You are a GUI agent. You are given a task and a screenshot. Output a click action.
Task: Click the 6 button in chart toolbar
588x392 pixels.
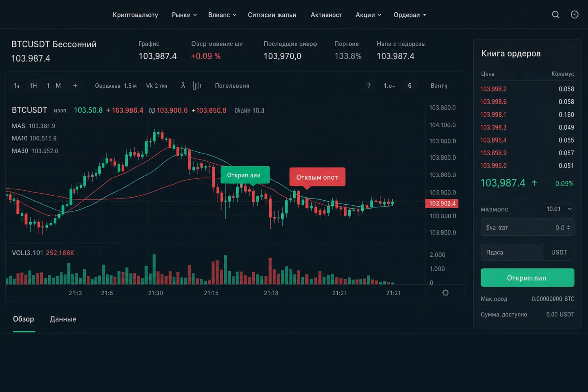tap(410, 85)
